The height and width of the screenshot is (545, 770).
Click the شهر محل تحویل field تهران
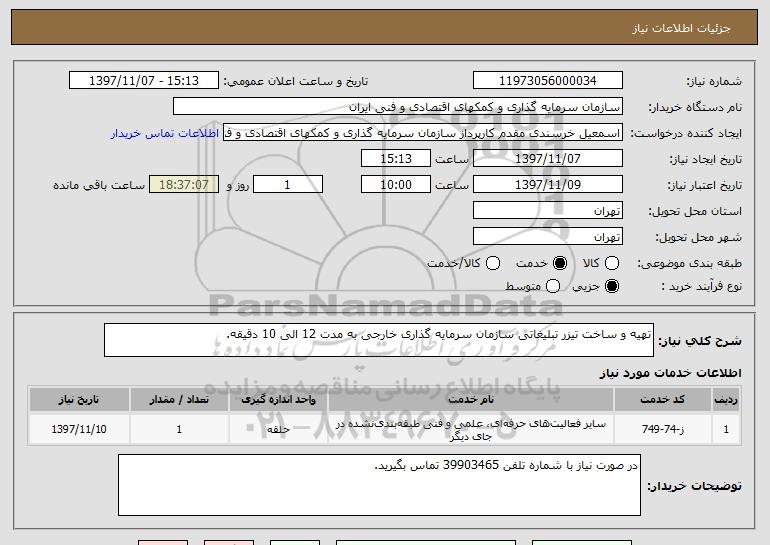[x=548, y=237]
